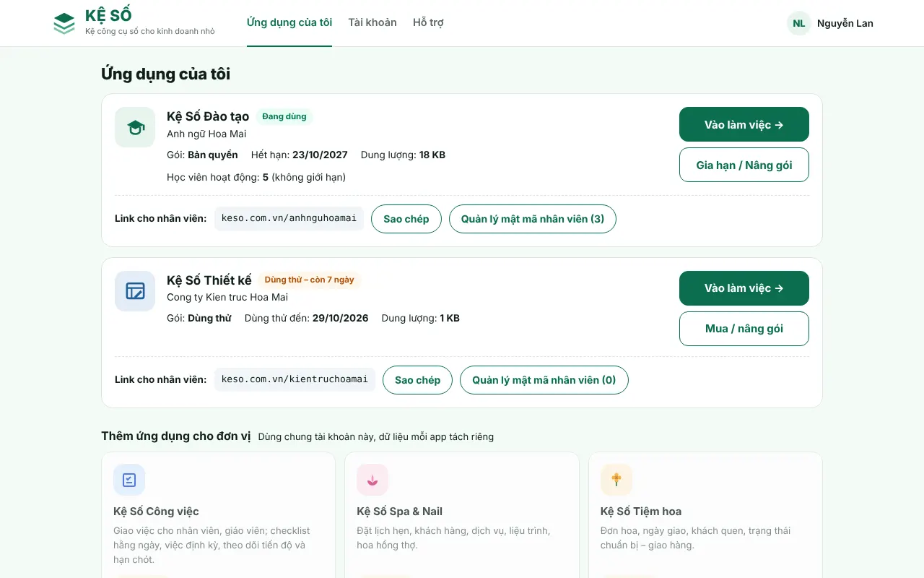924x578 pixels.
Task: Click the expiry date 23/10/2027
Action: pyautogui.click(x=320, y=155)
